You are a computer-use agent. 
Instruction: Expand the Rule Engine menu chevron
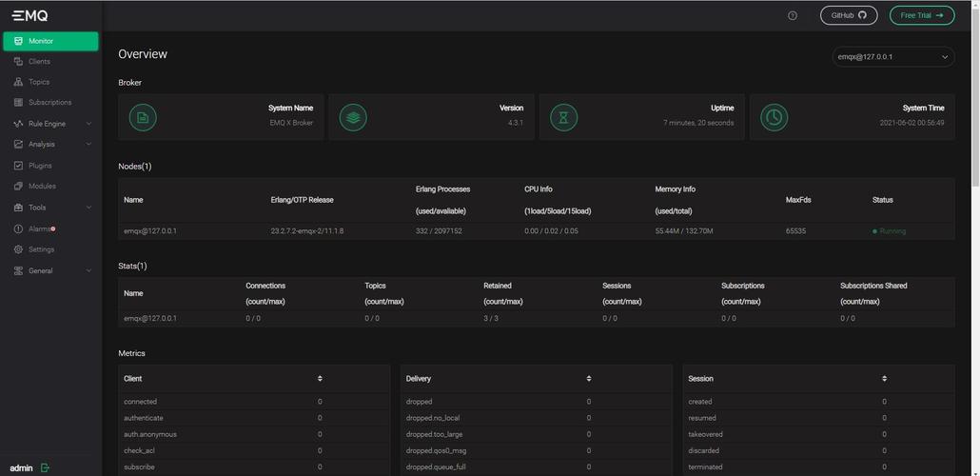[88, 124]
